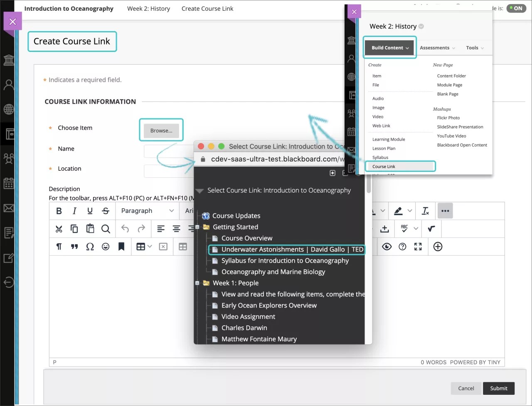Apply italic formatting in the editor toolbar
This screenshot has height=406, width=532.
74,211
